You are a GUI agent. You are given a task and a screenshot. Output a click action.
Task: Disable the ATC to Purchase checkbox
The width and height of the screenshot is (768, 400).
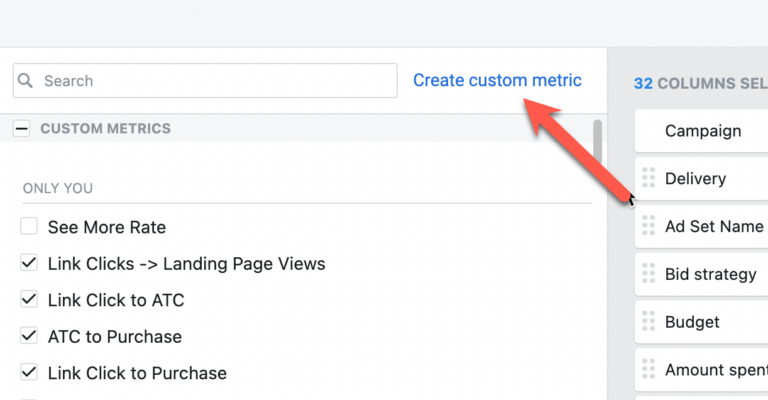pyautogui.click(x=29, y=337)
